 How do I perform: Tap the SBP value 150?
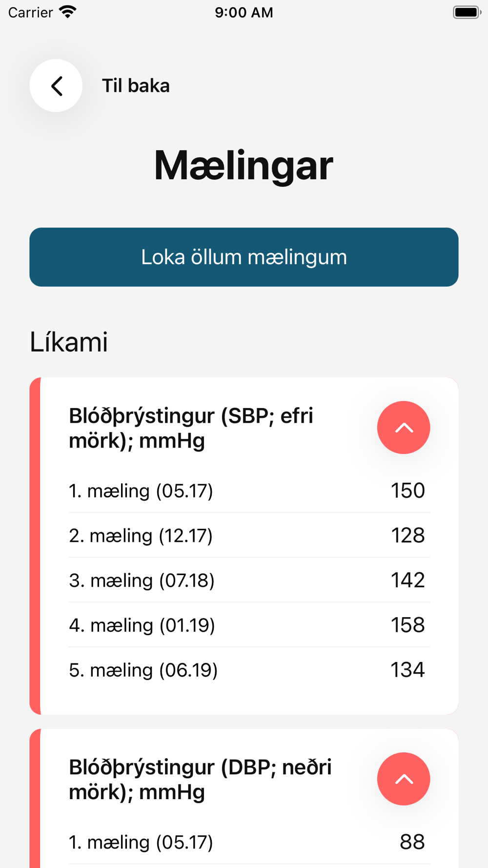(x=407, y=491)
